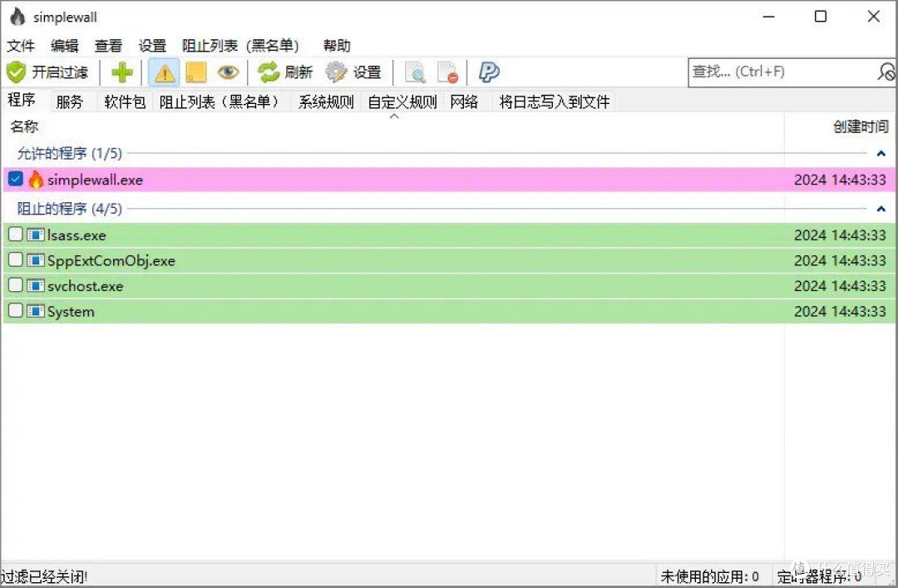Viewport: 898px width, 588px height.
Task: Check the svchost.exe checkbox
Action: pyautogui.click(x=16, y=284)
